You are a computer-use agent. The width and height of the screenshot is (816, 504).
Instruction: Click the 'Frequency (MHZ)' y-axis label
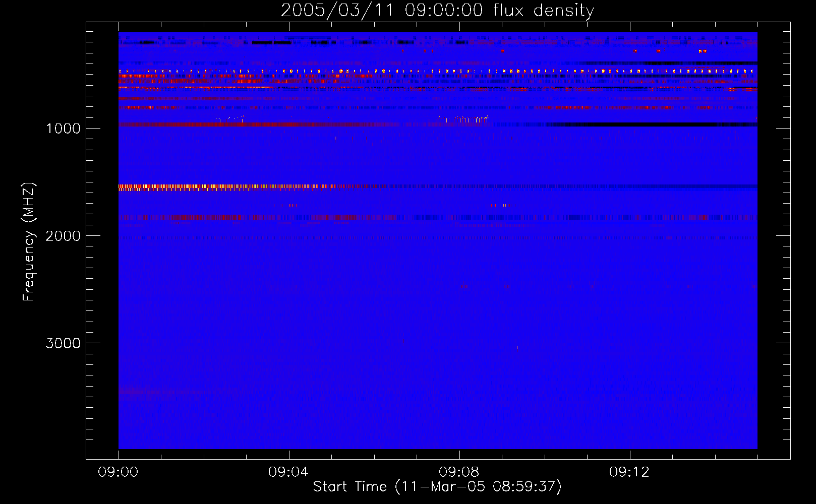pos(29,242)
